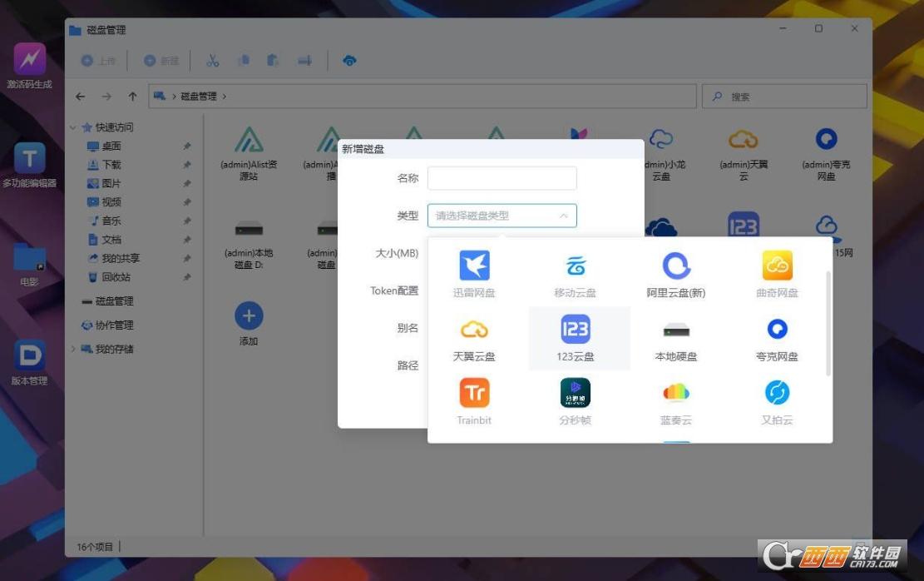Select 分秒帧 disk type

pos(576,402)
